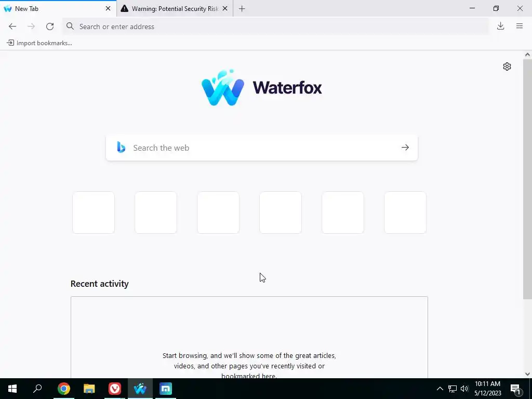
Task: Open the notification center icon
Action: 515,389
